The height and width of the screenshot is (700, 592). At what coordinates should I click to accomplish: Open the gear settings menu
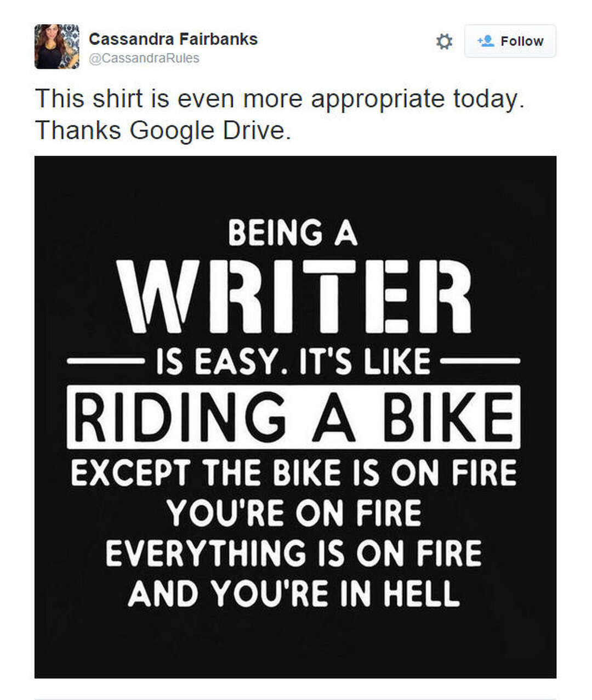[x=443, y=42]
